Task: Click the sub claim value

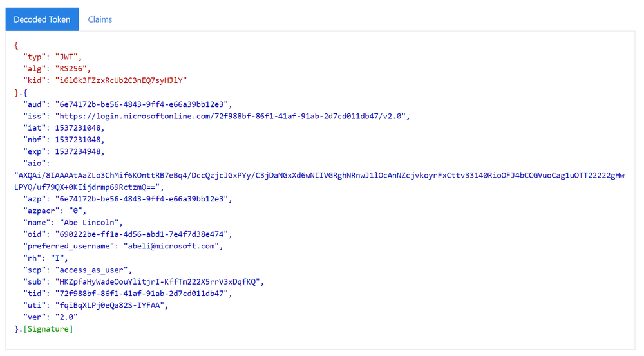Action: coord(158,281)
